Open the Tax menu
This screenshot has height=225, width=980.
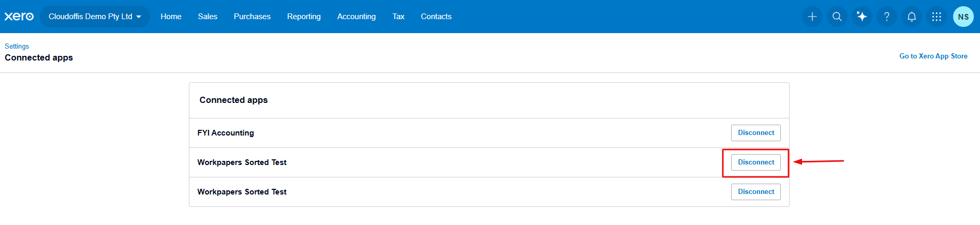[x=398, y=17]
